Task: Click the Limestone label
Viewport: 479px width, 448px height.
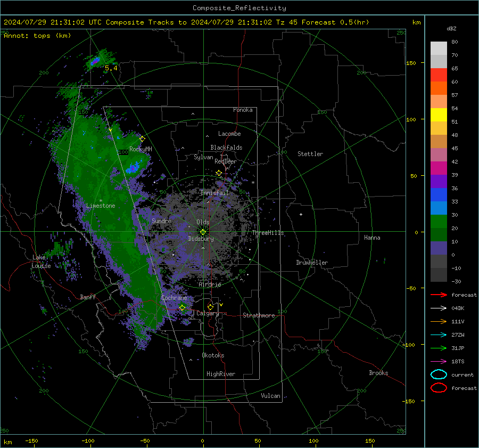Action: click(101, 206)
